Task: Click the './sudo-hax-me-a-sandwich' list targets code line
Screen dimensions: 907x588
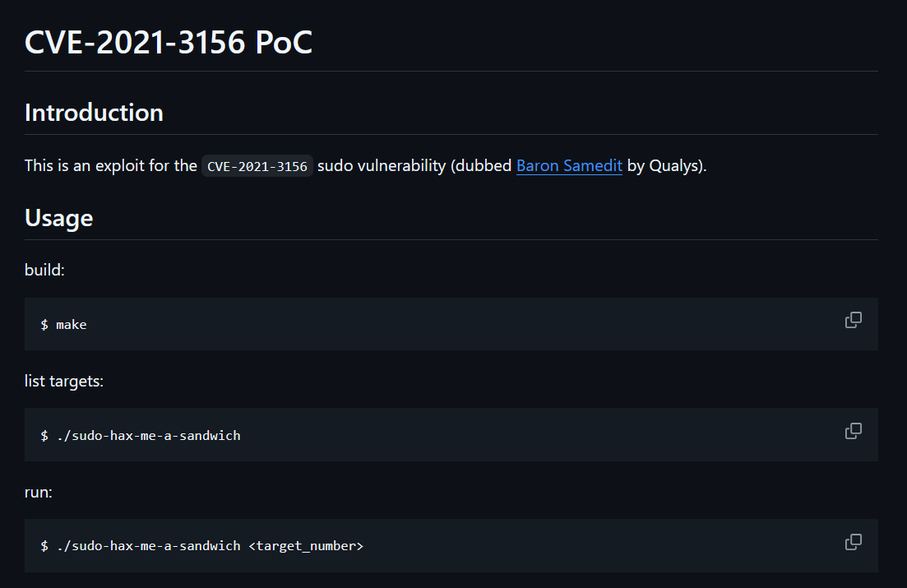Action: tap(141, 436)
